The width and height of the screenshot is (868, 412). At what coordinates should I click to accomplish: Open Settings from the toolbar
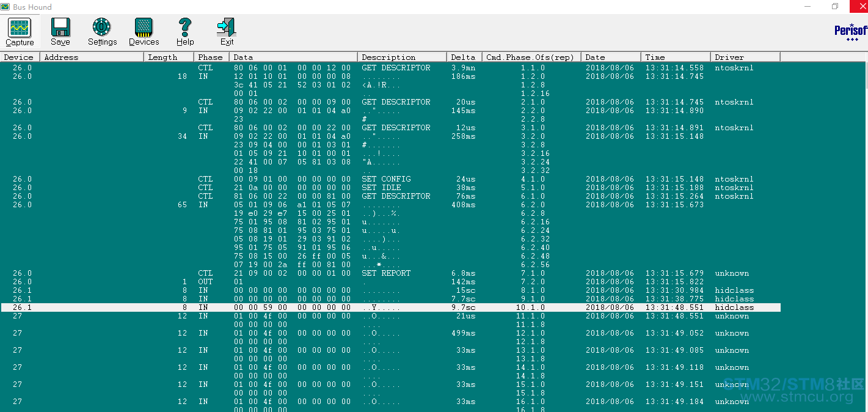point(102,32)
